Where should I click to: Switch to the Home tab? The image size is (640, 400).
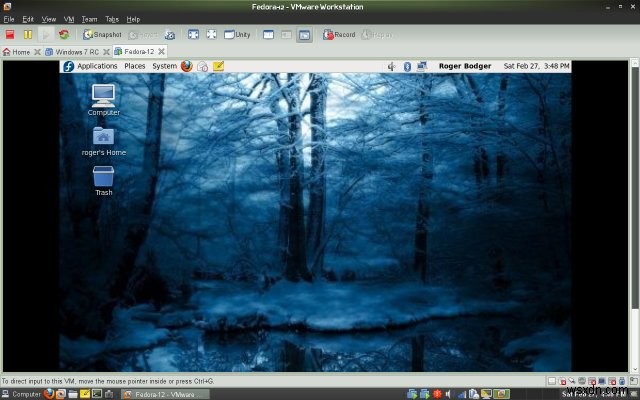17,51
